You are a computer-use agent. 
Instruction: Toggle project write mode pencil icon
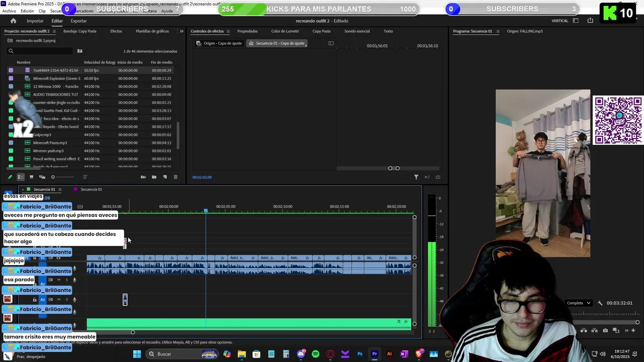[10, 177]
